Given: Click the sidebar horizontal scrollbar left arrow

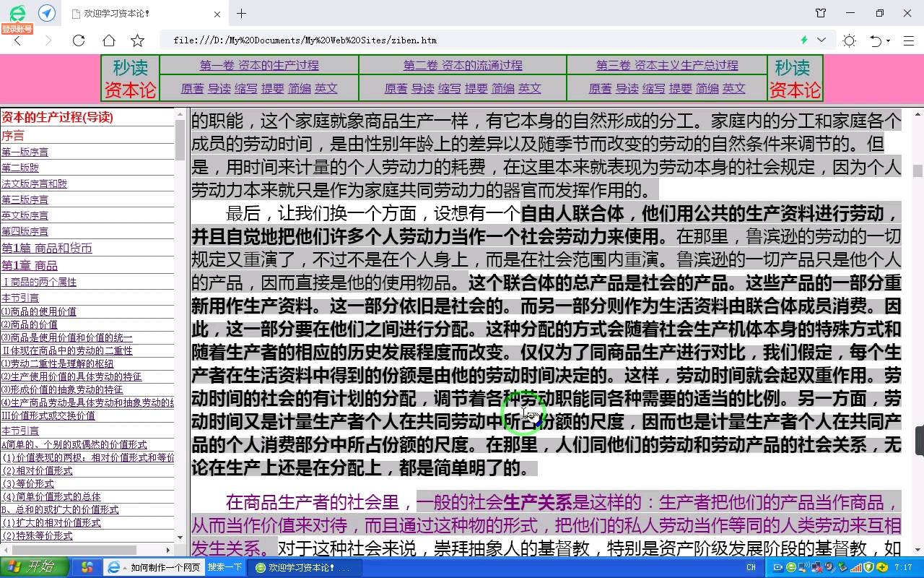Looking at the screenshot, I should [5, 551].
